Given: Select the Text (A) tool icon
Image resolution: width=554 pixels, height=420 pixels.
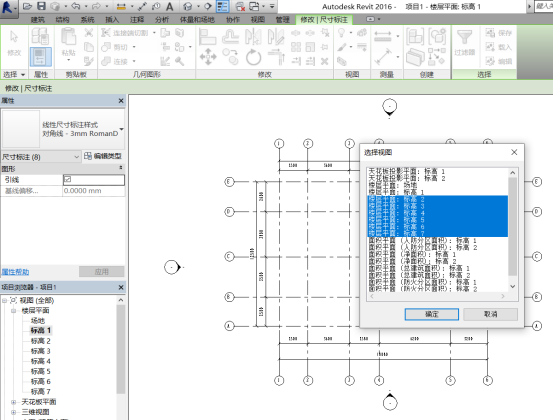Looking at the screenshot, I should pos(170,6).
